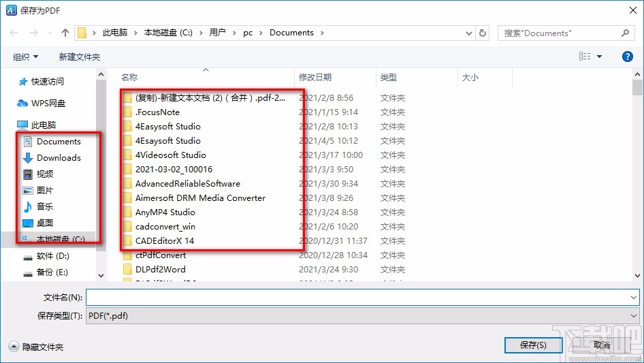Viewport: 644px width, 363px height.
Task: Open 音乐 folder in the sidebar
Action: tap(38, 206)
